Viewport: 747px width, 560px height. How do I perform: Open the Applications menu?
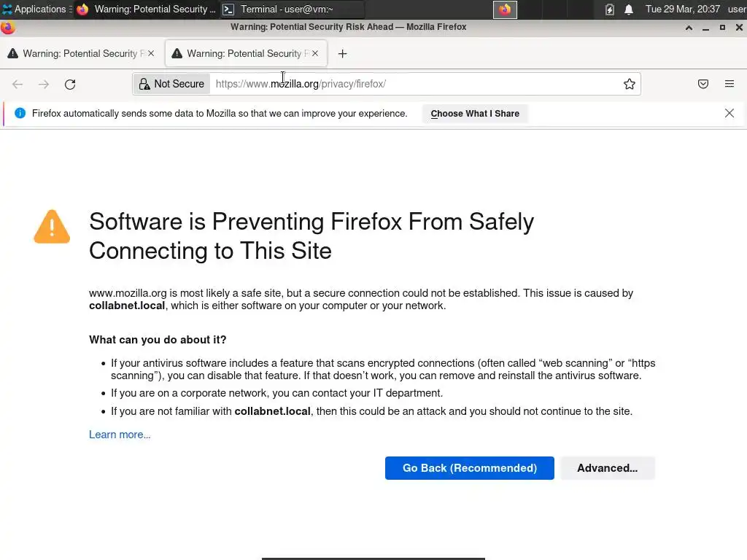[34, 9]
